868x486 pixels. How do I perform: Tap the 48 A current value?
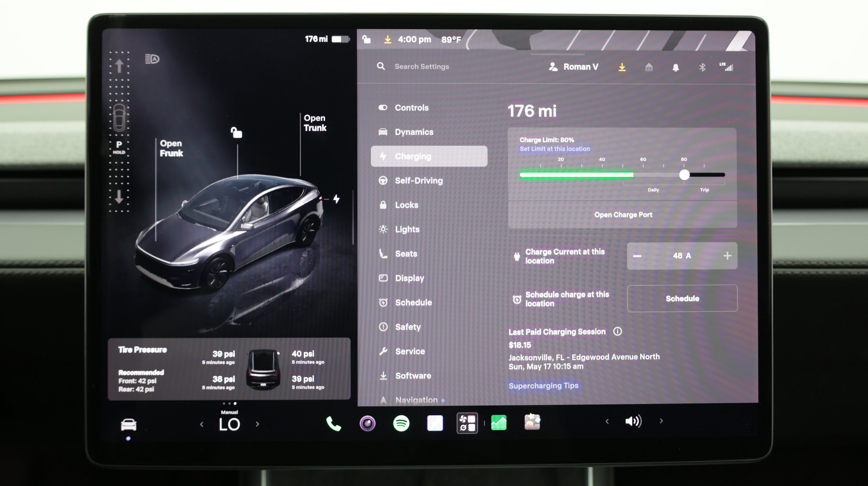tap(682, 256)
